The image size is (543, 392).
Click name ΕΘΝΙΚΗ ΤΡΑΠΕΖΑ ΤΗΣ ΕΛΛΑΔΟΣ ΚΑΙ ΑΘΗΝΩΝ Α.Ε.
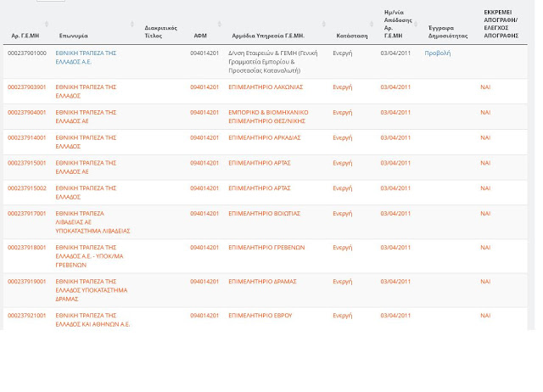point(92,320)
